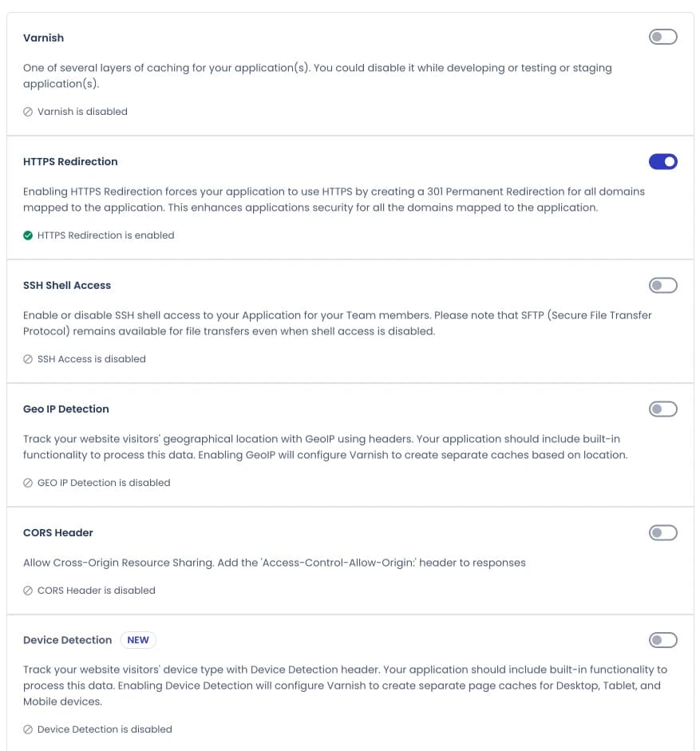Click the SSH Access disabled icon
This screenshot has width=700, height=751.
coord(28,360)
